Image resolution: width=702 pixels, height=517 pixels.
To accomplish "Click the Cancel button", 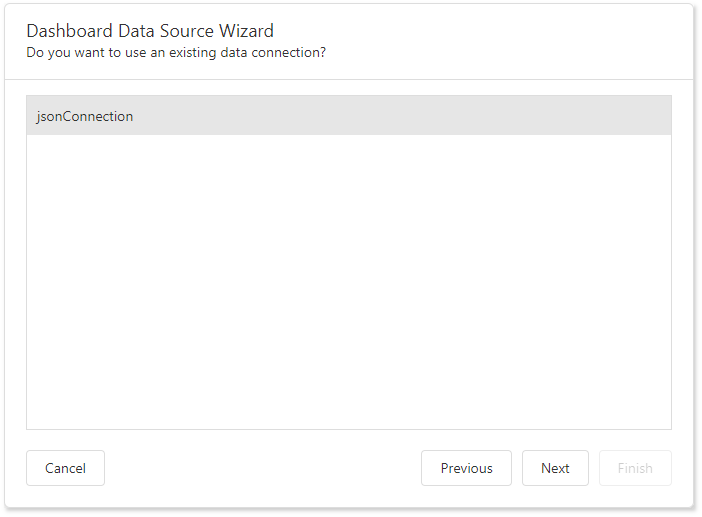I will [x=66, y=468].
